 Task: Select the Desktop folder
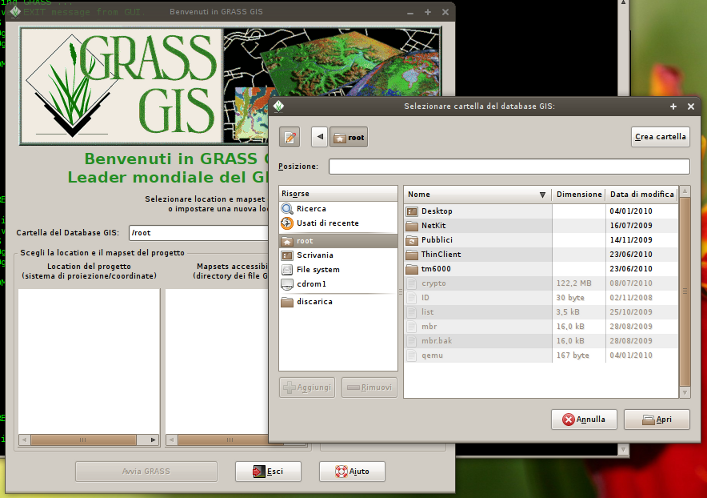[x=541, y=211]
